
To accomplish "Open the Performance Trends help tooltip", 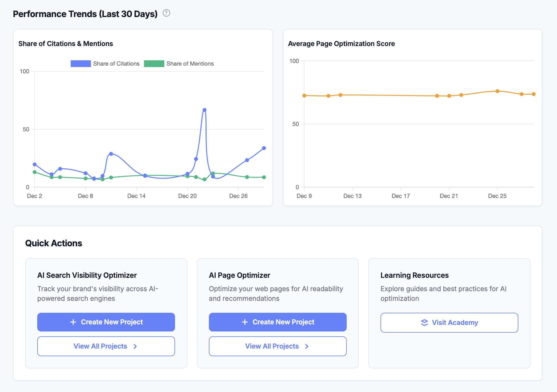I will click(167, 13).
